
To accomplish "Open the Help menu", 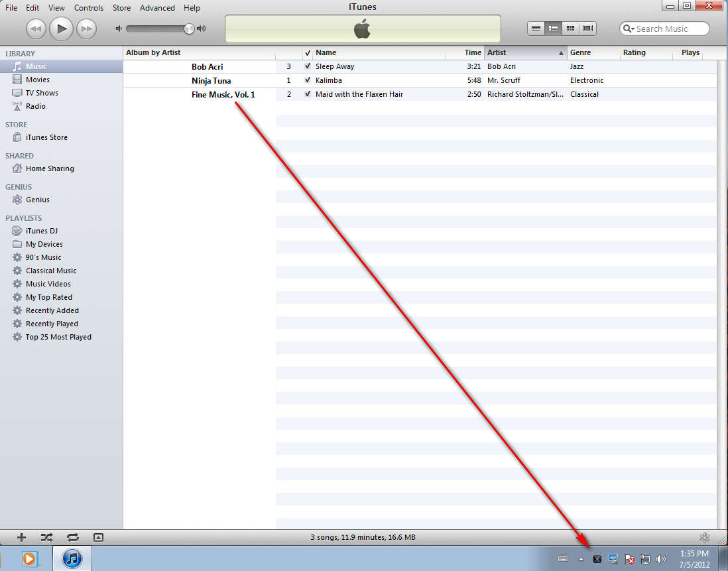I will (192, 8).
